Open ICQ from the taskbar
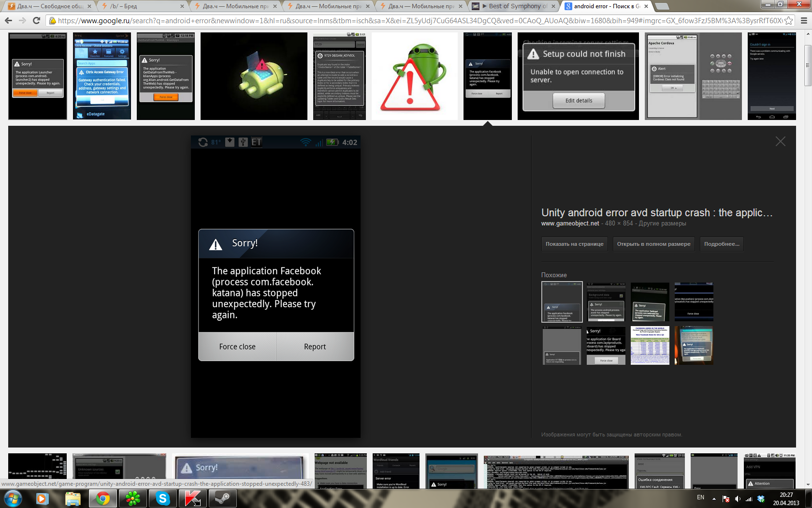The width and height of the screenshot is (812, 508). pos(132,498)
